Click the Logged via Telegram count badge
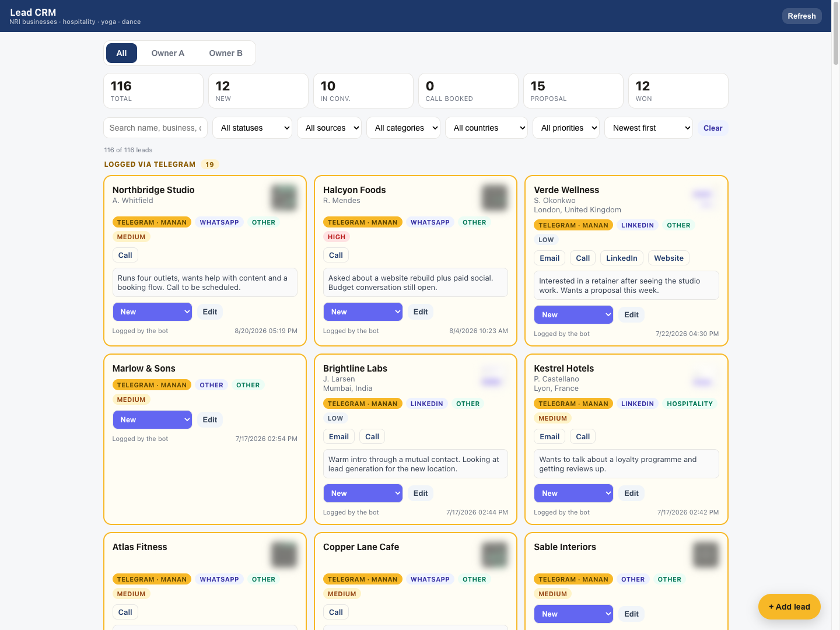 pyautogui.click(x=210, y=164)
